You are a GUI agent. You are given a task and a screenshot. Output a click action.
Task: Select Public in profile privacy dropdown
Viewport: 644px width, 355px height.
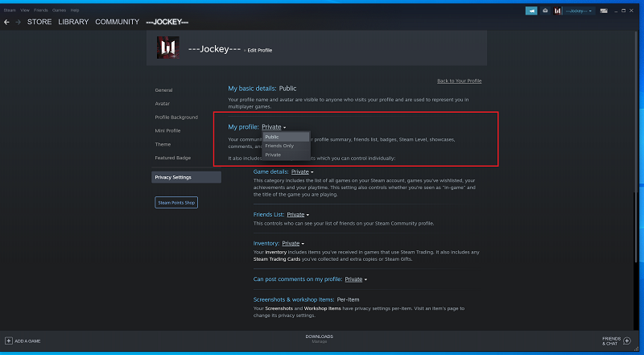point(272,137)
